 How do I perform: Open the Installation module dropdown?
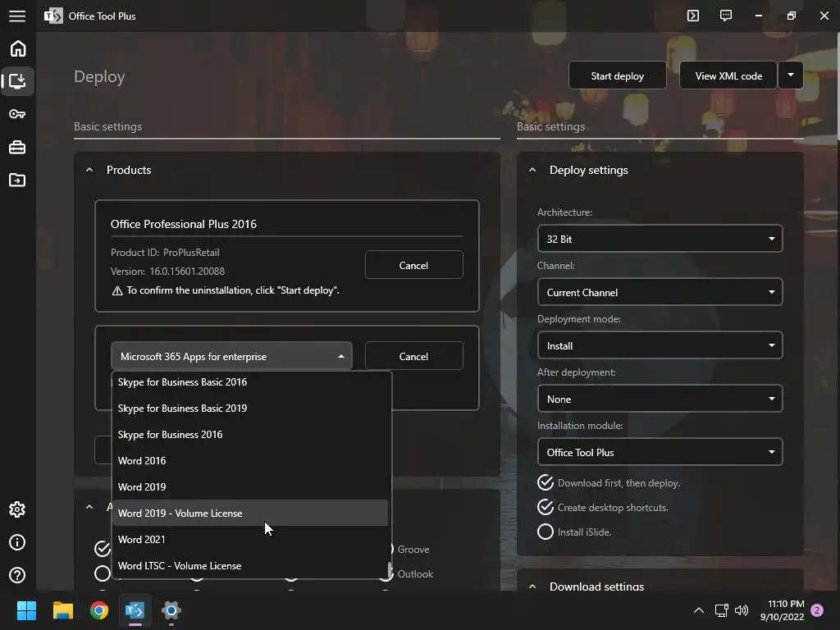[x=660, y=452]
